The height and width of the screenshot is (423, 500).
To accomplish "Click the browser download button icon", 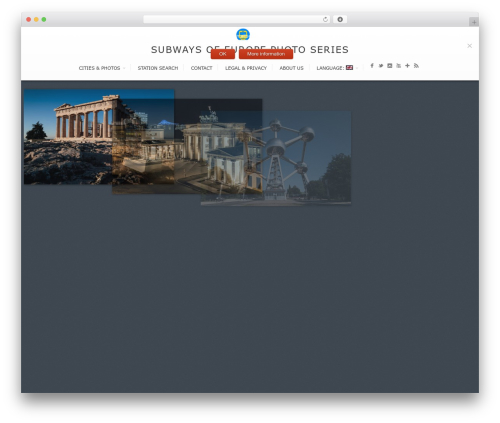I will [340, 19].
